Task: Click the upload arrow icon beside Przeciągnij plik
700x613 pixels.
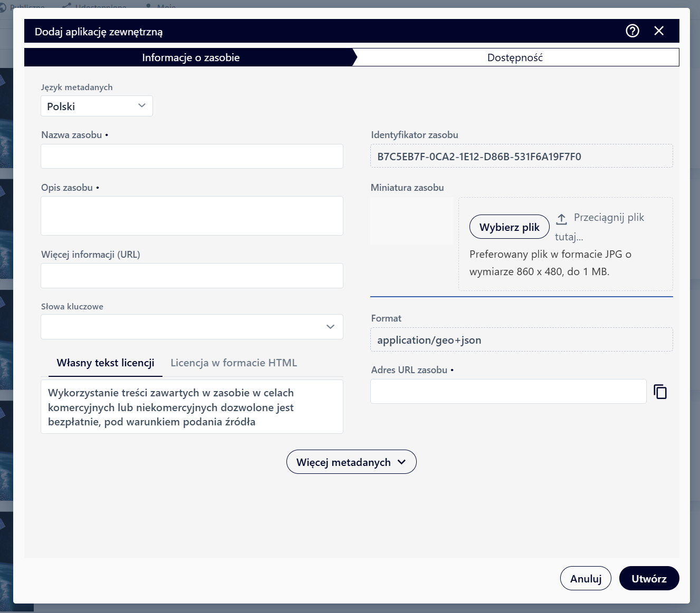Action: coord(561,219)
